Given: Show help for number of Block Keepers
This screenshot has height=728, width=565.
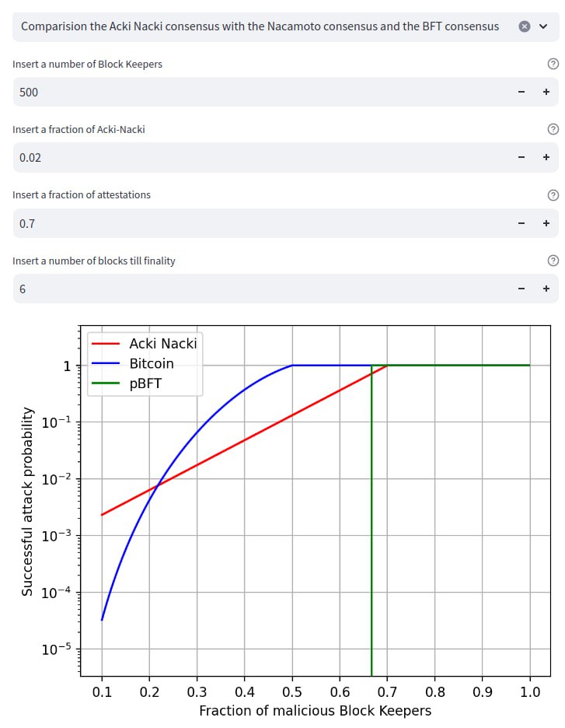Looking at the screenshot, I should point(553,64).
